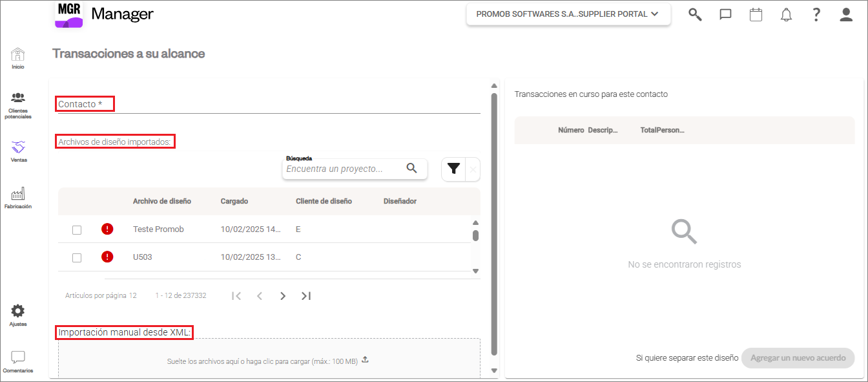Show notifications bell
The width and height of the screenshot is (868, 382).
tap(786, 14)
